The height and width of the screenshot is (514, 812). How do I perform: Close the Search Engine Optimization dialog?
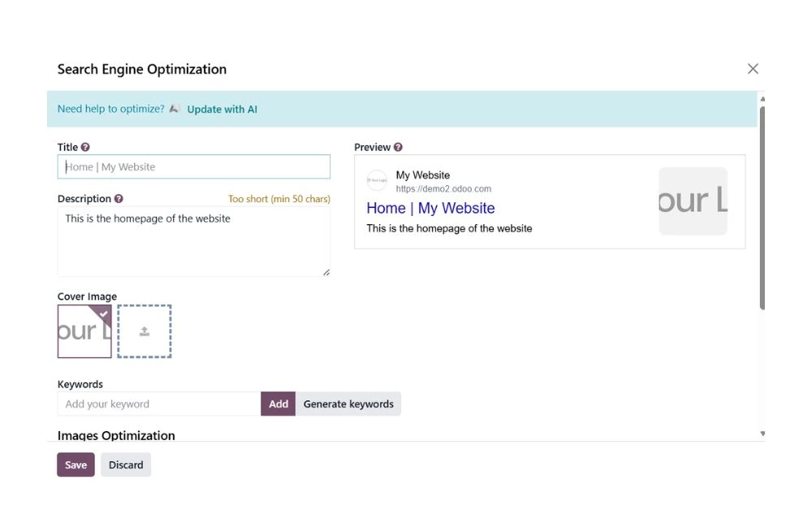click(753, 69)
